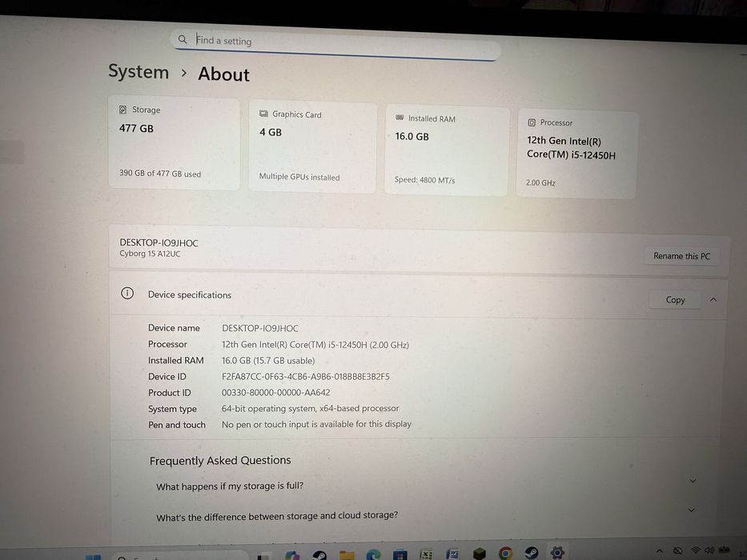Click the 'No pen or touch input' text
The image size is (747, 560).
coord(316,424)
